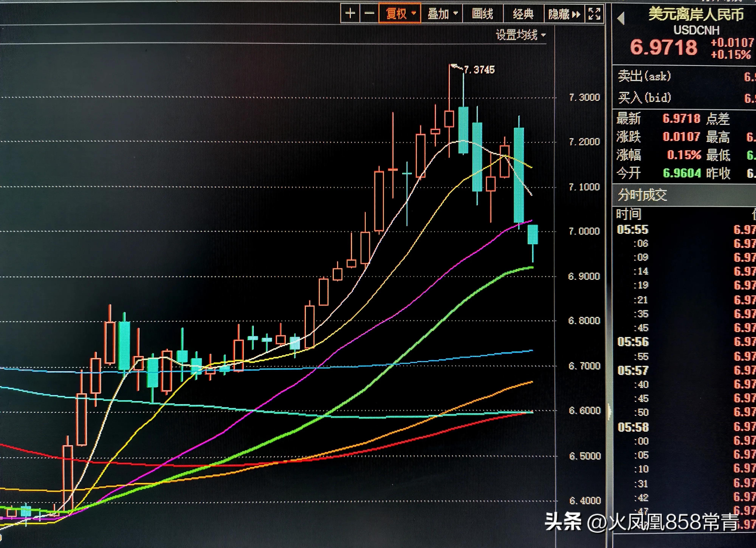This screenshot has height=548, width=756.
Task: Click the tall cyan candlestick below 7.3745
Action: coord(463,130)
